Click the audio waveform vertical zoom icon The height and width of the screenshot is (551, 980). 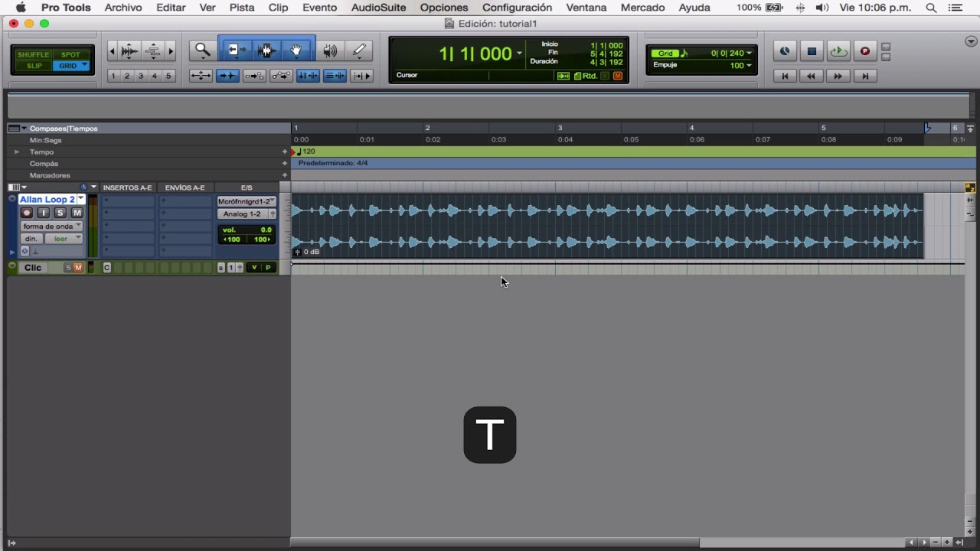tap(130, 51)
